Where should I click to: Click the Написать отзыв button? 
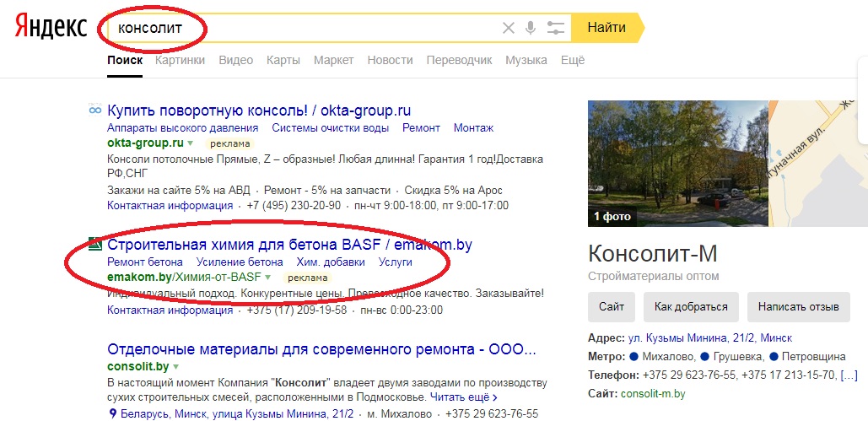click(x=799, y=307)
